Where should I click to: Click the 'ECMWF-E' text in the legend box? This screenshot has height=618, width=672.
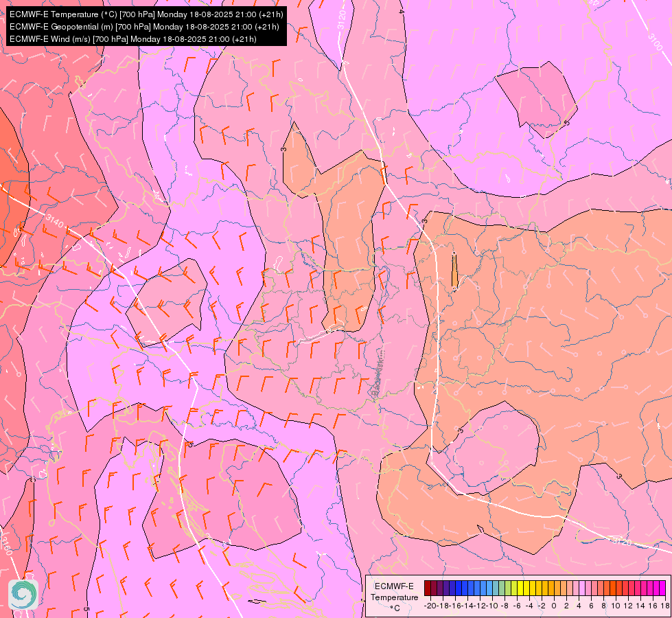pos(394,586)
